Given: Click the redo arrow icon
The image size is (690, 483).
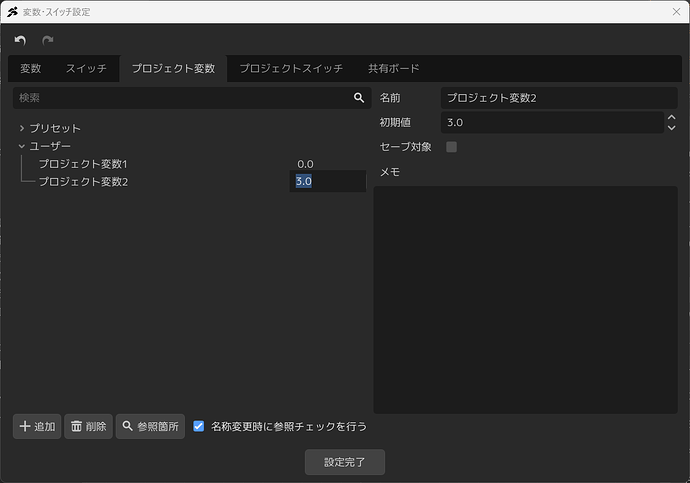Looking at the screenshot, I should click(48, 40).
